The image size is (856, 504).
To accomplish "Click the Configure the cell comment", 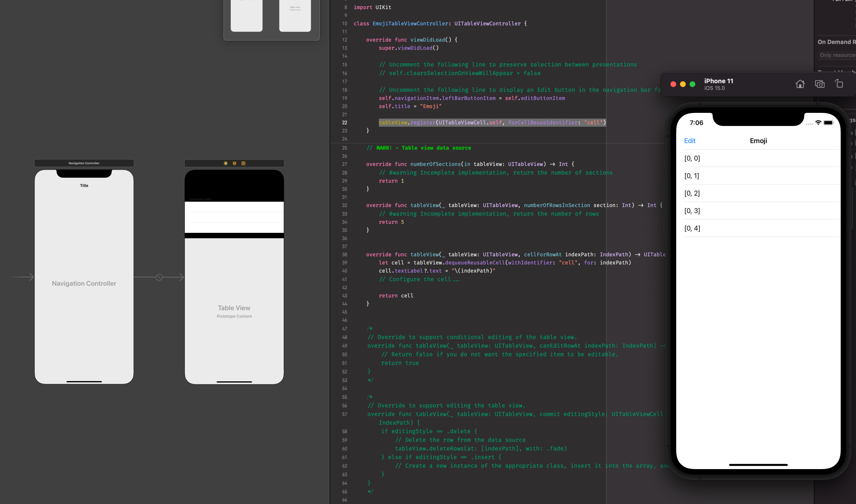I will pos(419,279).
